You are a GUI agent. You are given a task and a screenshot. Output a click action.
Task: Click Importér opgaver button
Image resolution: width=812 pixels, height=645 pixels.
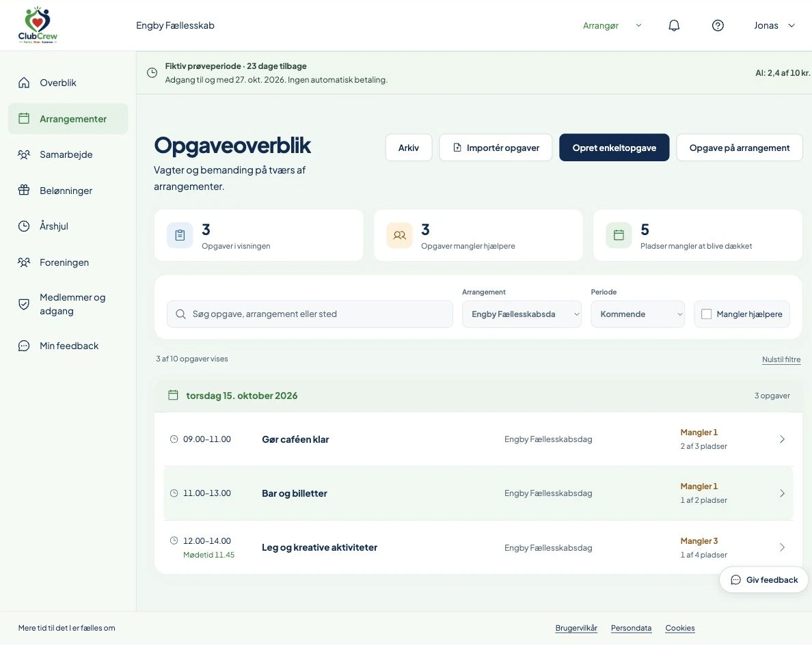click(x=496, y=148)
